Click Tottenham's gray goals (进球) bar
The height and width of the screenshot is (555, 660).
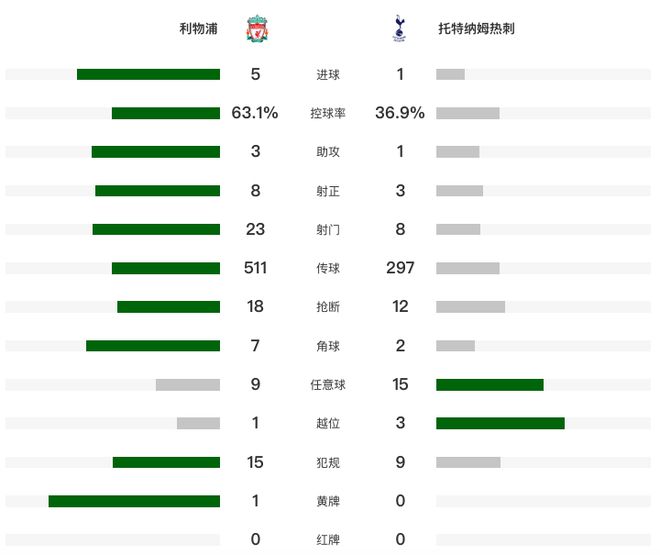450,74
